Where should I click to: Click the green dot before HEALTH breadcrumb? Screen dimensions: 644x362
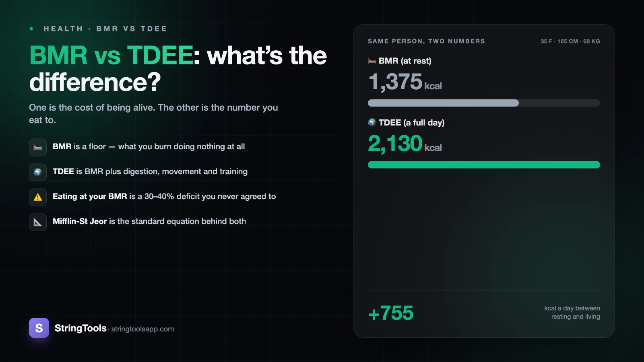tap(31, 29)
